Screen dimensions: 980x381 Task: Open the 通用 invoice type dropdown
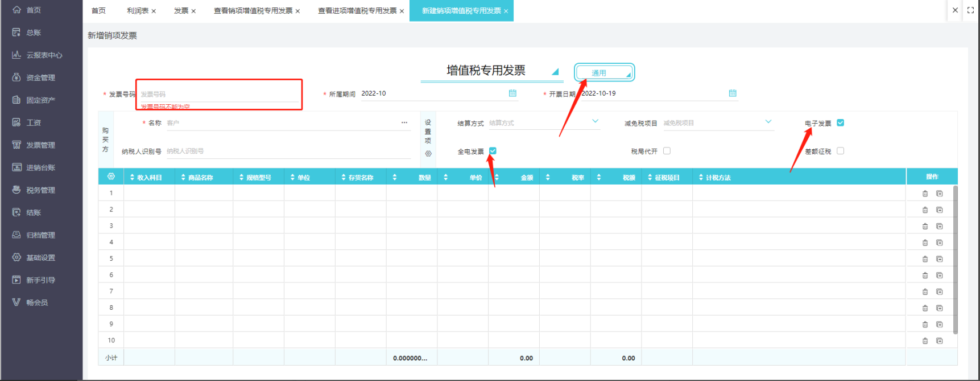pos(604,73)
